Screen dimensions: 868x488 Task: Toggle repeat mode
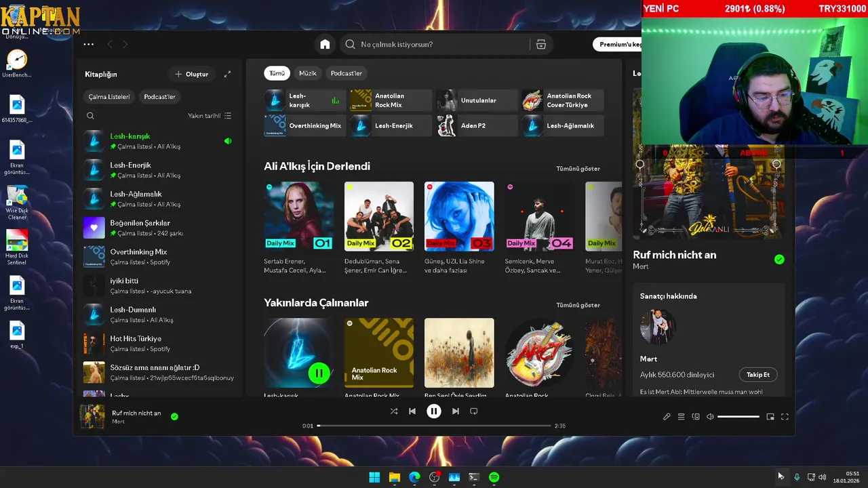474,411
